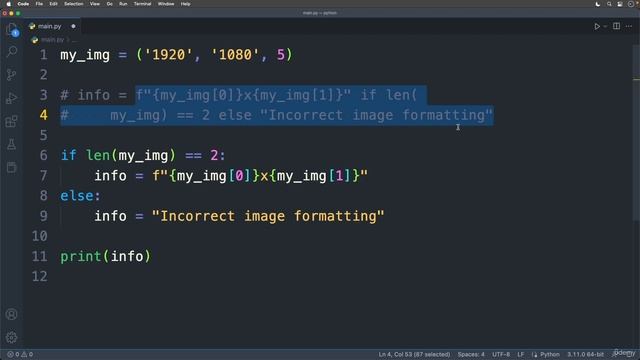This screenshot has width=640, height=360.
Task: Click line number 6 in gutter
Action: coord(43,156)
